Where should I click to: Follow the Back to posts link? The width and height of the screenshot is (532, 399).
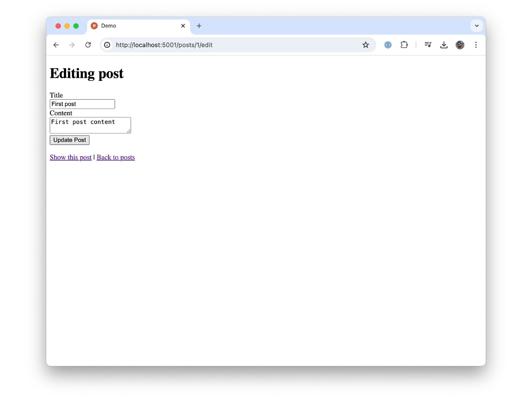coord(116,157)
